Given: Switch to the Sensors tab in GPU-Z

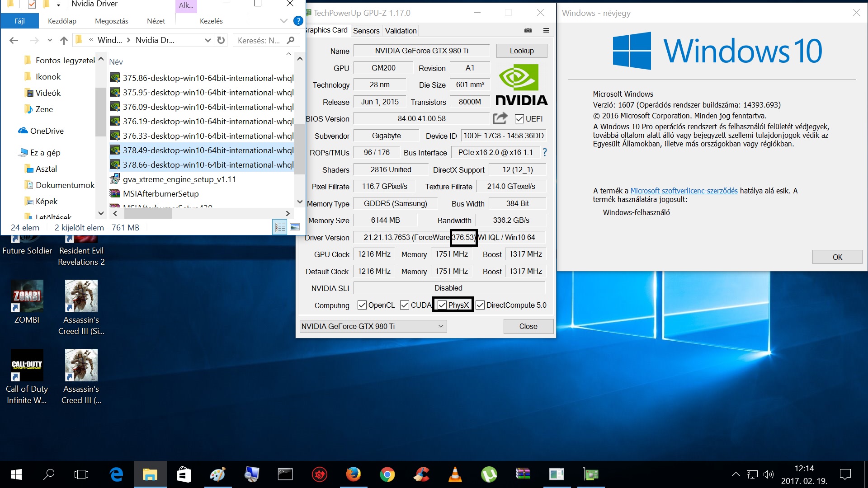Looking at the screenshot, I should pyautogui.click(x=366, y=31).
